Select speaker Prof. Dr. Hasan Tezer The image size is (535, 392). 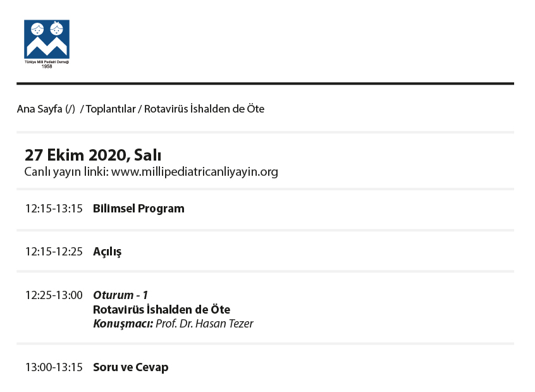click(x=204, y=324)
